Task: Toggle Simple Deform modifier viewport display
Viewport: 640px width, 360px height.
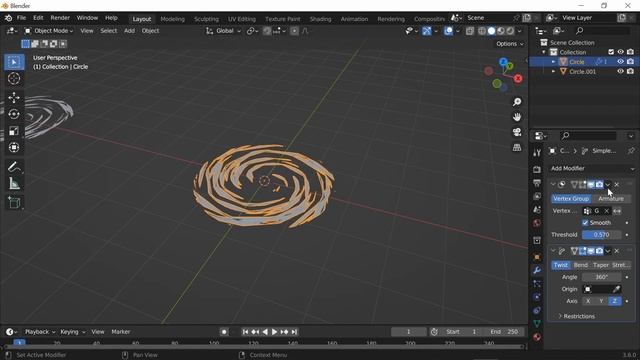Action: point(591,251)
